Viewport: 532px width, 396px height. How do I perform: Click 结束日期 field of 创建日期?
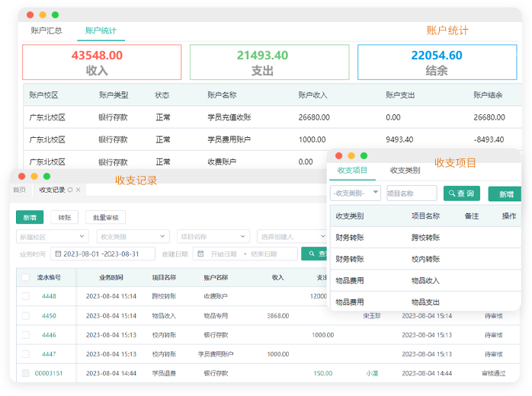pos(264,254)
